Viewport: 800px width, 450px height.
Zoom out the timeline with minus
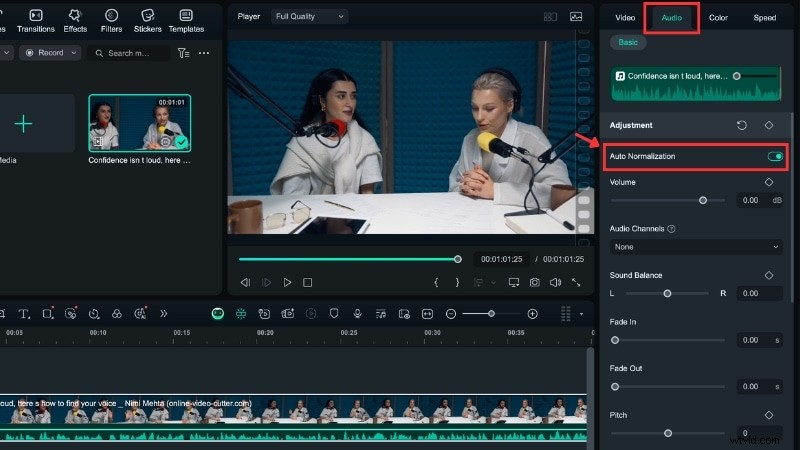coord(451,314)
